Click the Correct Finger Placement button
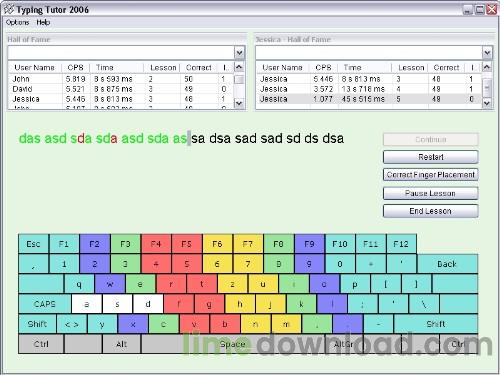Viewport: 500px width, 375px height. click(431, 175)
